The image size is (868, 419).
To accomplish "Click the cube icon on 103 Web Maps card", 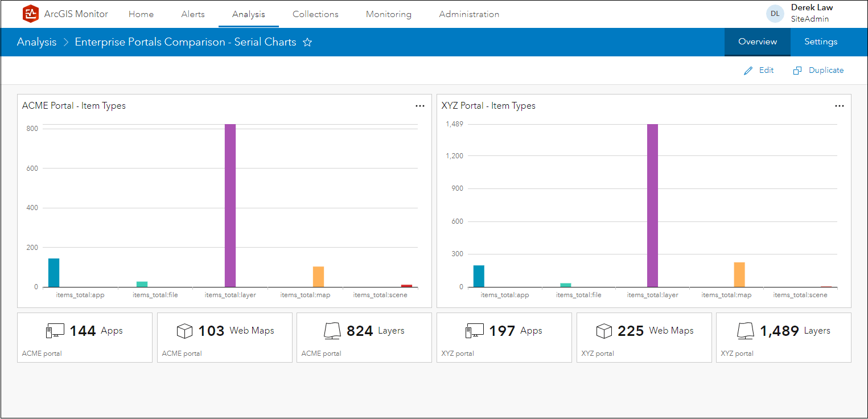I will coord(184,331).
